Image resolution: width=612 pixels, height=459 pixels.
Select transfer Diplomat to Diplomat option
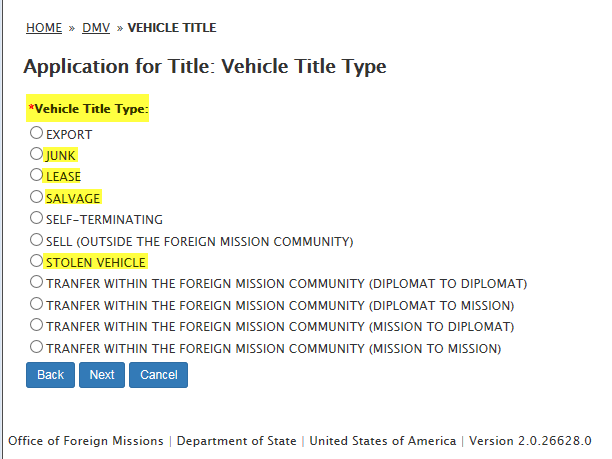pos(36,283)
